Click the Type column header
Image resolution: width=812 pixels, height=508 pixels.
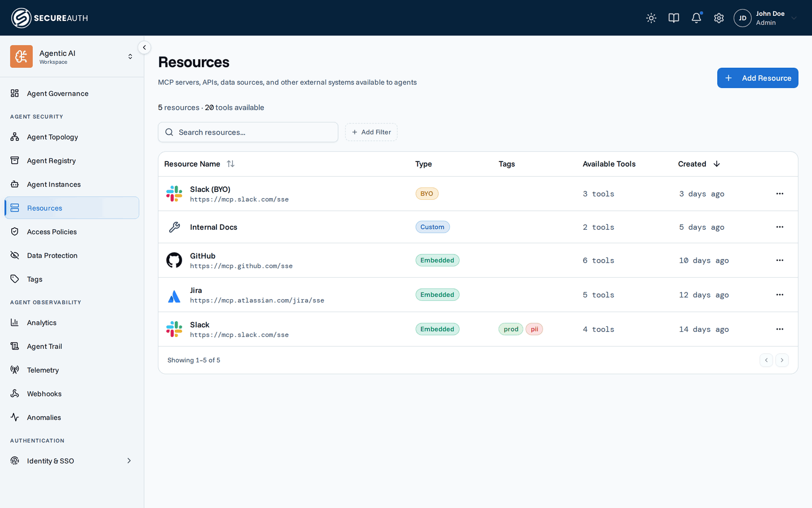423,164
